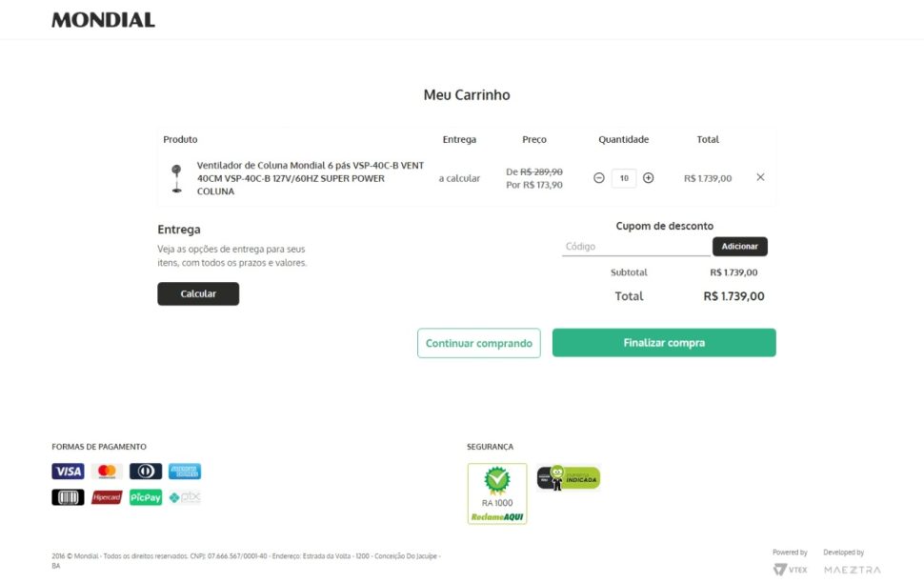This screenshot has width=924, height=583.
Task: Click the PicPay payment icon
Action: [x=146, y=497]
